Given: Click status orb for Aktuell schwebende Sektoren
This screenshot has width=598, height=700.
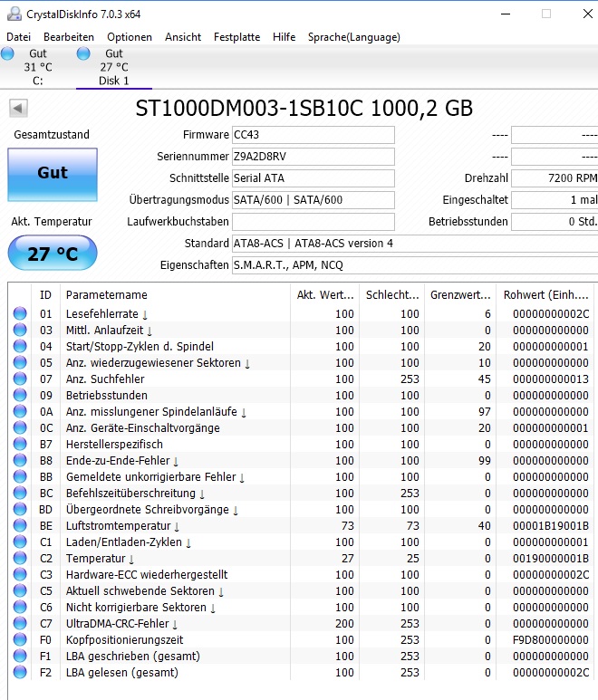Looking at the screenshot, I should pos(20,590).
